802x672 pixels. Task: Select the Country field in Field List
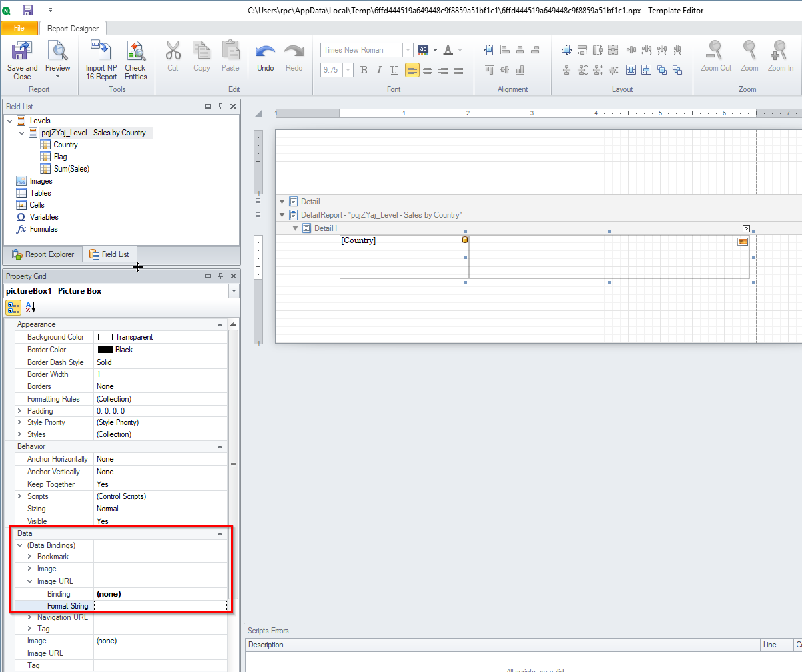[x=65, y=145]
